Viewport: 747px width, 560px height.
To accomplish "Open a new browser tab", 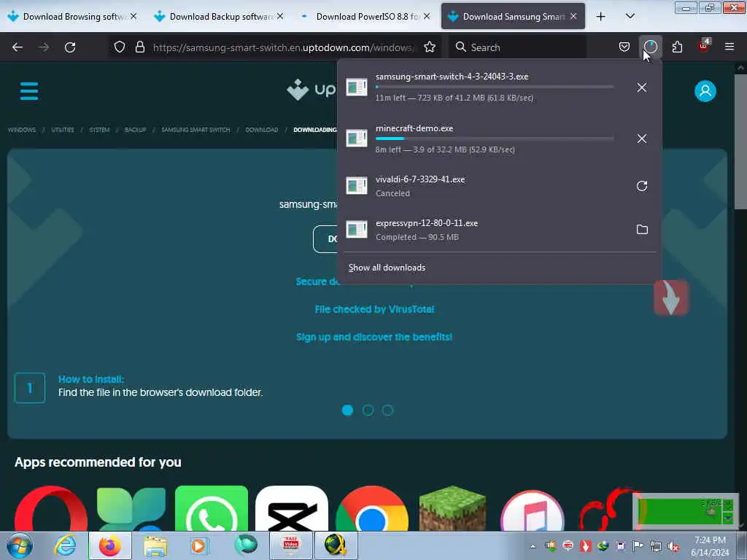I will click(601, 16).
